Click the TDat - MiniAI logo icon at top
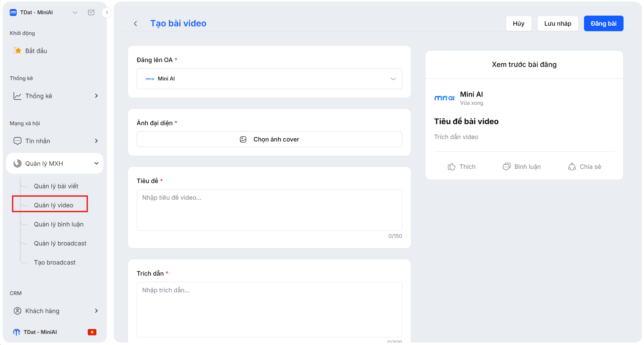 click(13, 12)
